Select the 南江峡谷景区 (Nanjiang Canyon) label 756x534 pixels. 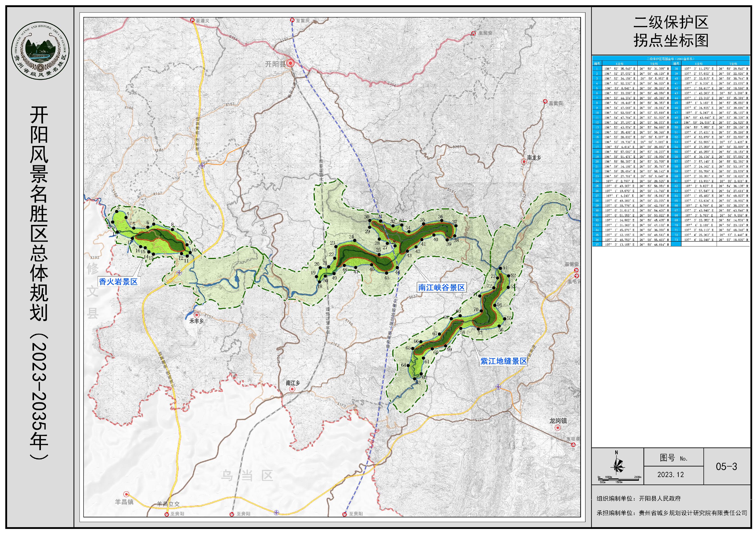[441, 288]
